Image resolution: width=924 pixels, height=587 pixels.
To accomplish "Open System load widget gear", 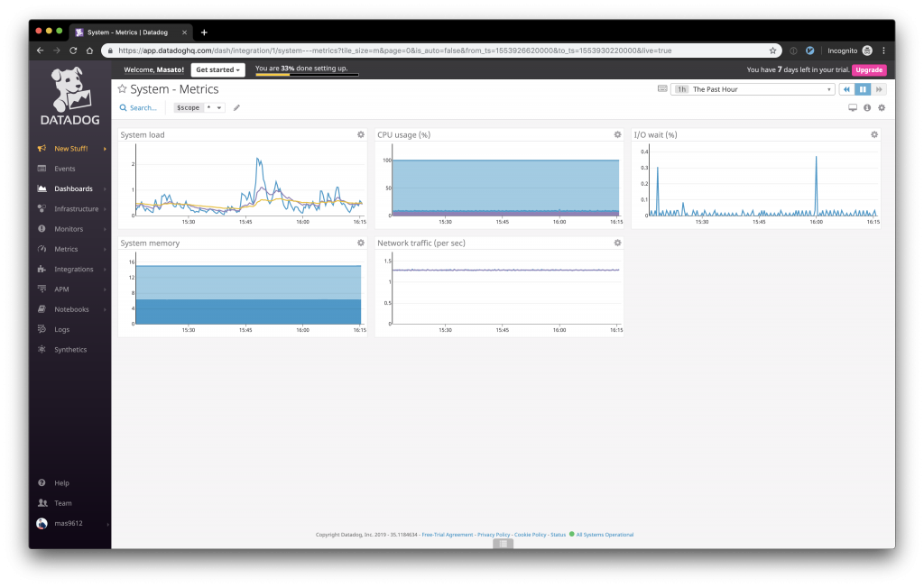I will pos(361,134).
